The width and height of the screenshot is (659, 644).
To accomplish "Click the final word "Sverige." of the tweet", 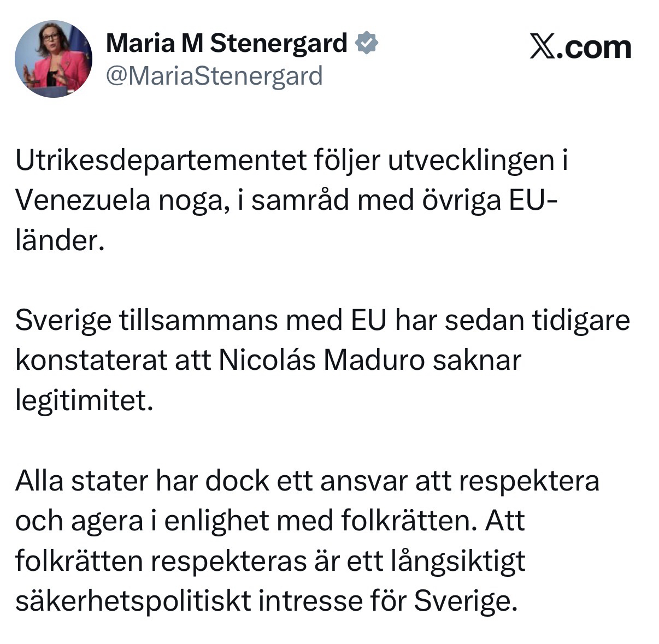I will [465, 601].
